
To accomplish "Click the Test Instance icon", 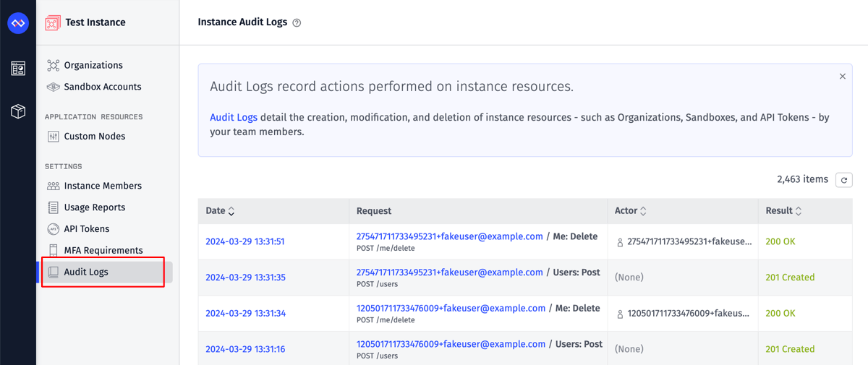I will (53, 22).
